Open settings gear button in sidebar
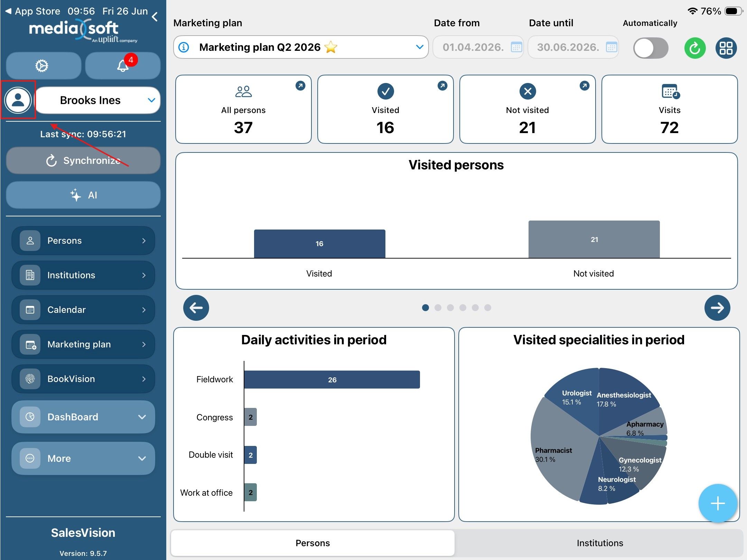 [43, 66]
